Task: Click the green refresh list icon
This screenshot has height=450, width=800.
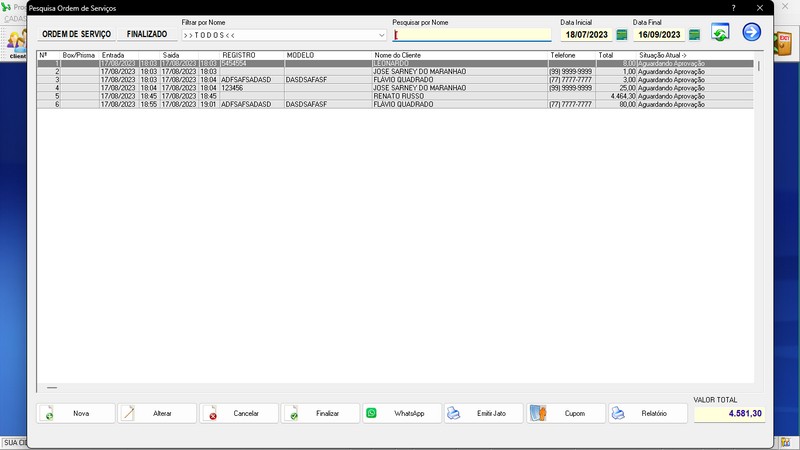Action: click(x=720, y=32)
